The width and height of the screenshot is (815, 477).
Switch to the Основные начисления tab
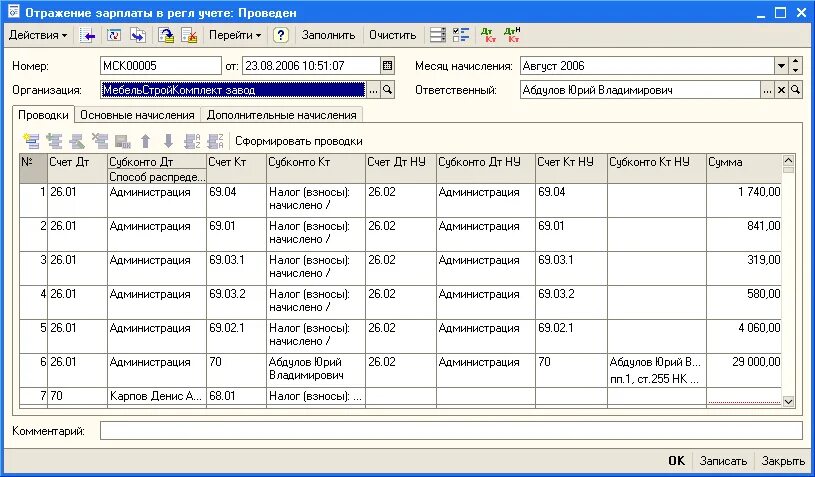coord(137,115)
